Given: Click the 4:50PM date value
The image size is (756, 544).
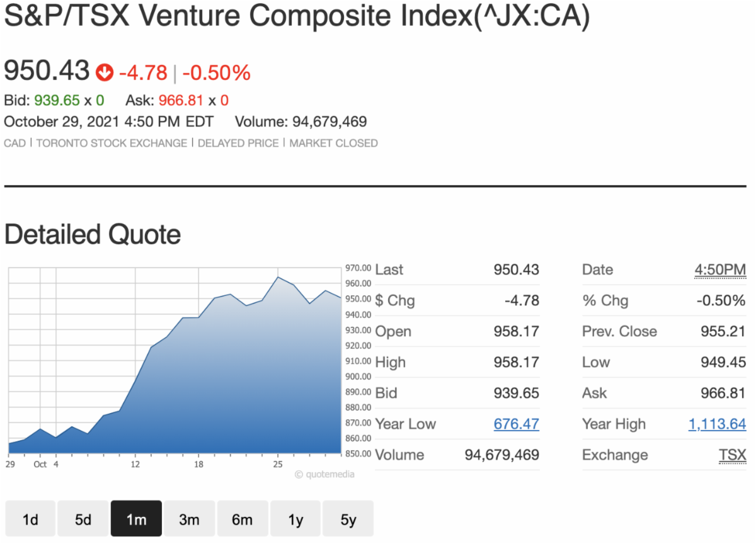Looking at the screenshot, I should point(720,269).
